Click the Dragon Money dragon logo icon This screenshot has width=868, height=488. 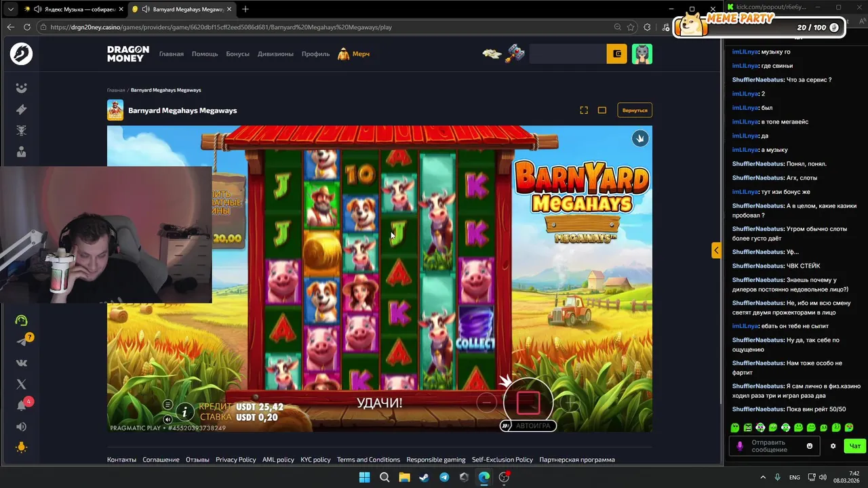point(21,54)
